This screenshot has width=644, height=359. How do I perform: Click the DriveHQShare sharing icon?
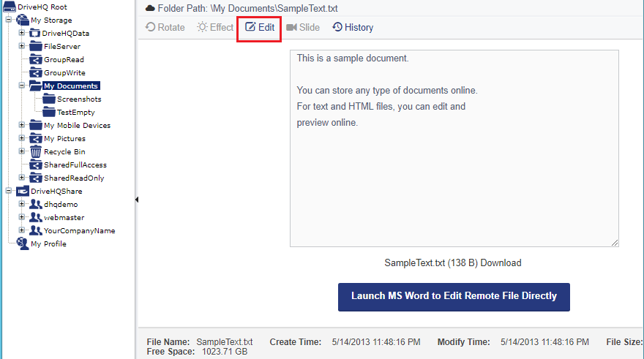pos(23,191)
